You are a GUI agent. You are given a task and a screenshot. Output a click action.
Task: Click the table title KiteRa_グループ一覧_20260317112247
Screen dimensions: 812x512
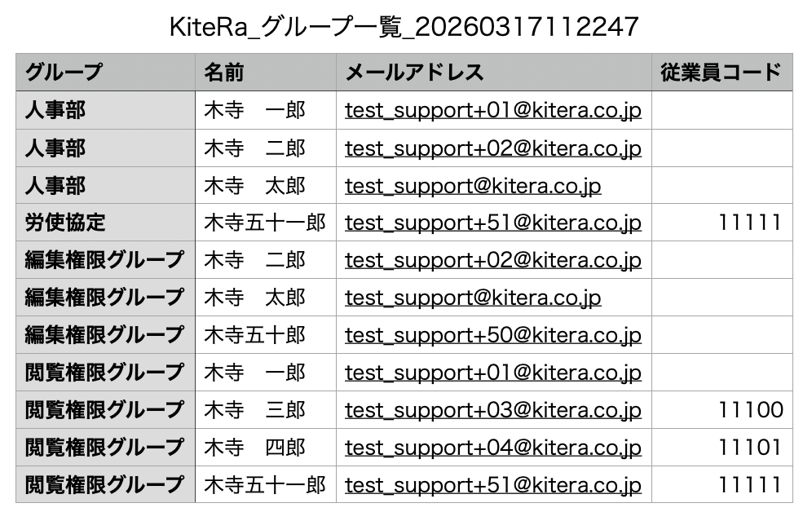click(x=404, y=27)
